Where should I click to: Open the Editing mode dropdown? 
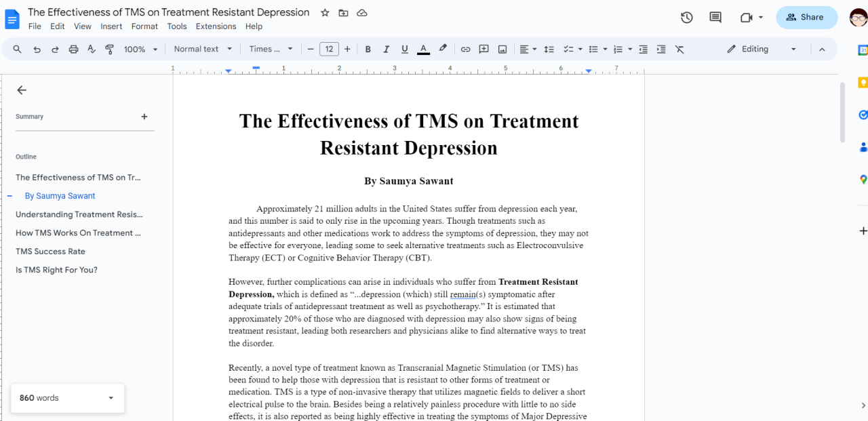(x=762, y=49)
